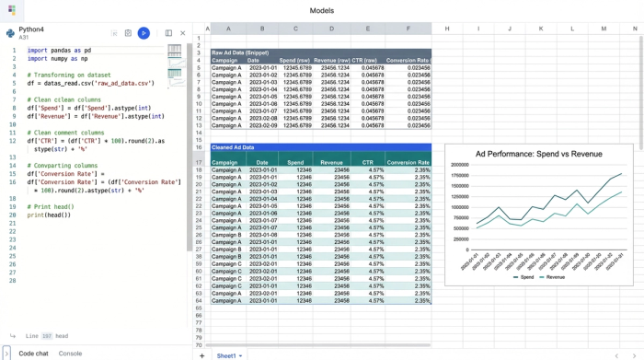
Task: Click the Revenue legend entry in chart
Action: (552, 277)
